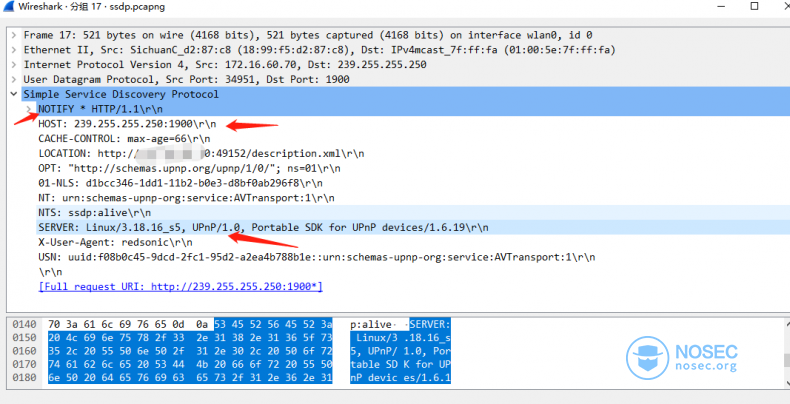
Task: Expand the Ethernet II row
Action: click(14, 50)
